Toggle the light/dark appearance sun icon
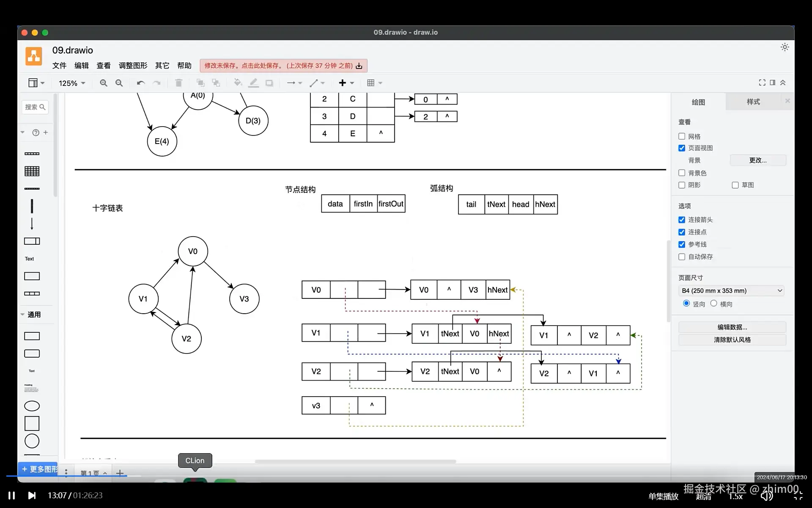 pyautogui.click(x=785, y=47)
